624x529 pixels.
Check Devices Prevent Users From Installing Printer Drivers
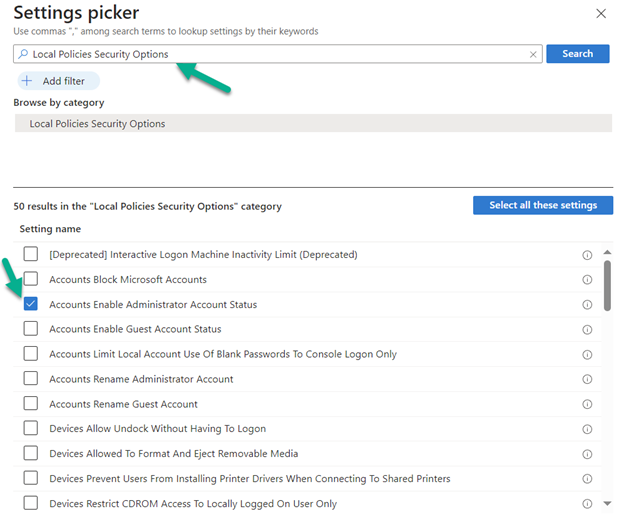click(x=31, y=478)
